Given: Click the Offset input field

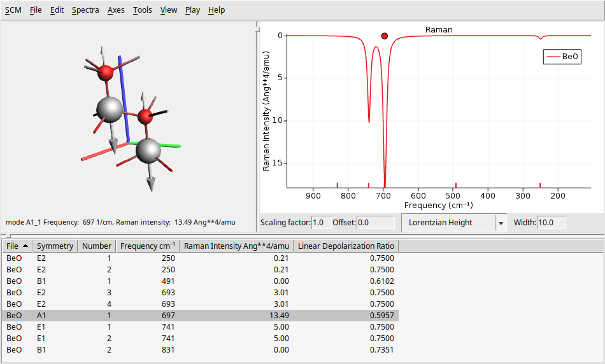Looking at the screenshot, I should (375, 223).
